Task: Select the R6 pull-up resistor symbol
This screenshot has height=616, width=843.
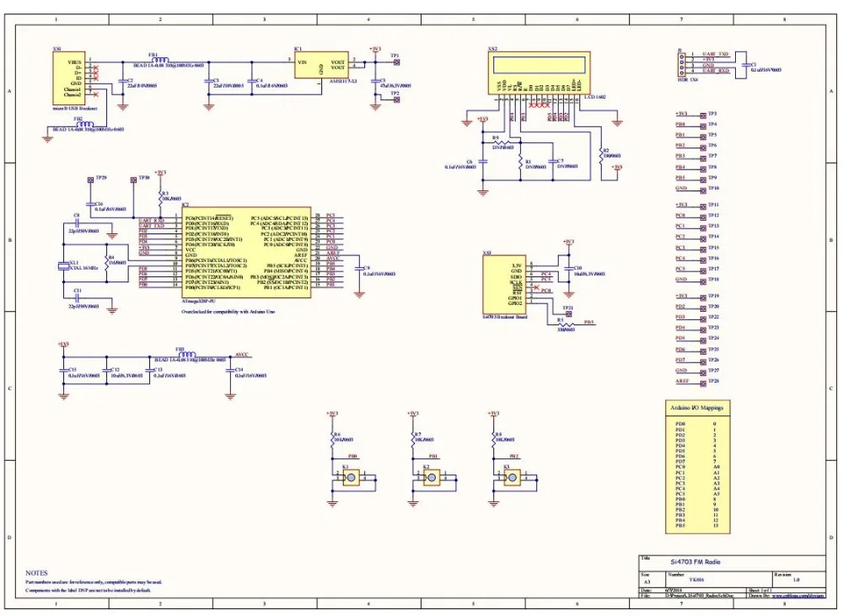Action: (x=332, y=438)
